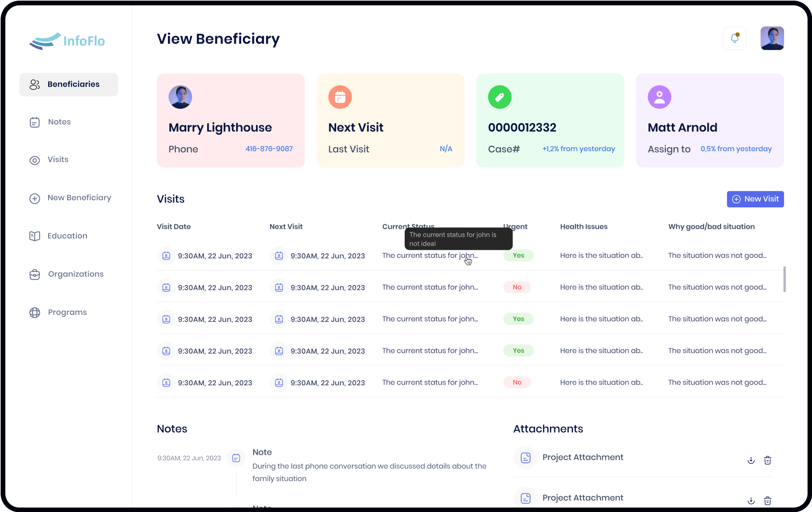Select the New Beneficiary plus icon
Screen dimensions: 812x512
[x=35, y=198]
